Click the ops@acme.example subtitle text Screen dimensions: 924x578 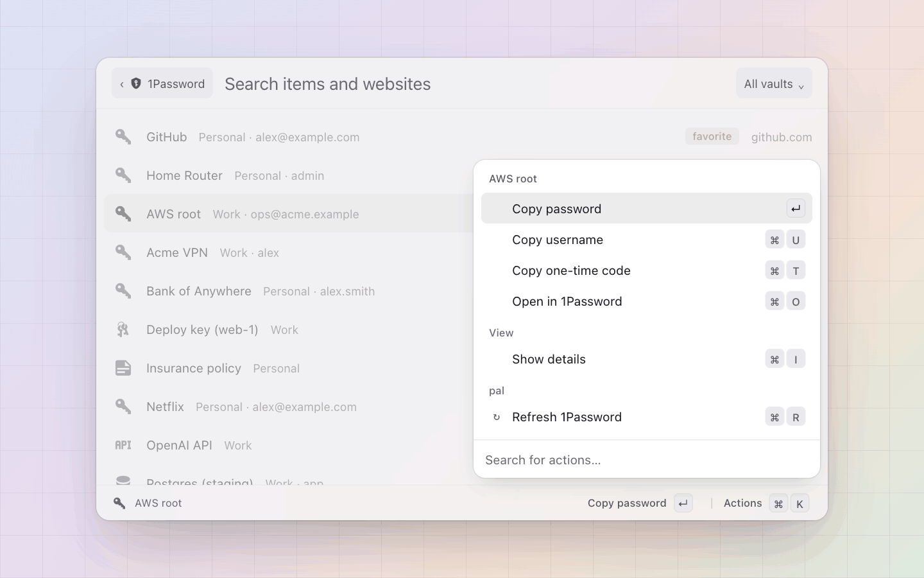point(305,215)
